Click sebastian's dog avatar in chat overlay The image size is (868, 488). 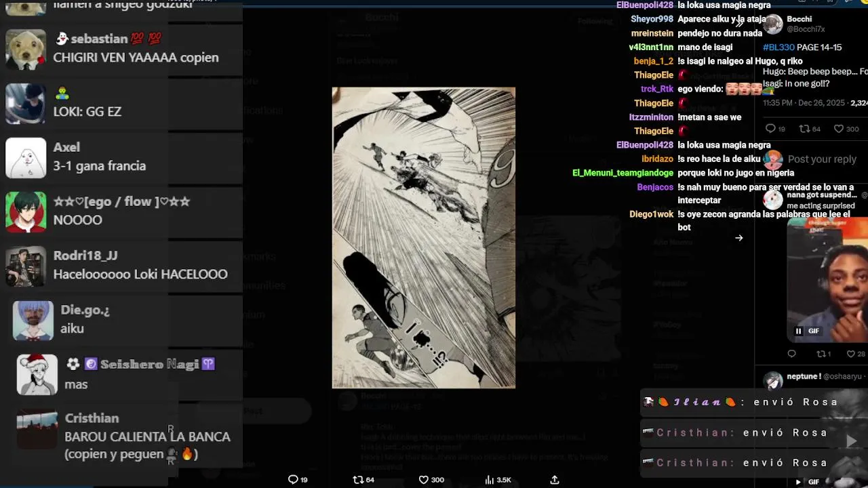pyautogui.click(x=26, y=49)
